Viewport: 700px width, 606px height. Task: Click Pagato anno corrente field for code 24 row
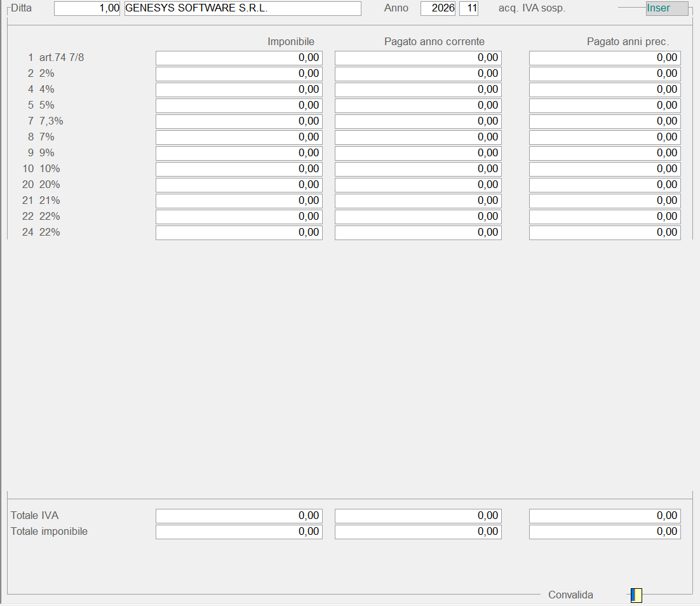(x=418, y=232)
